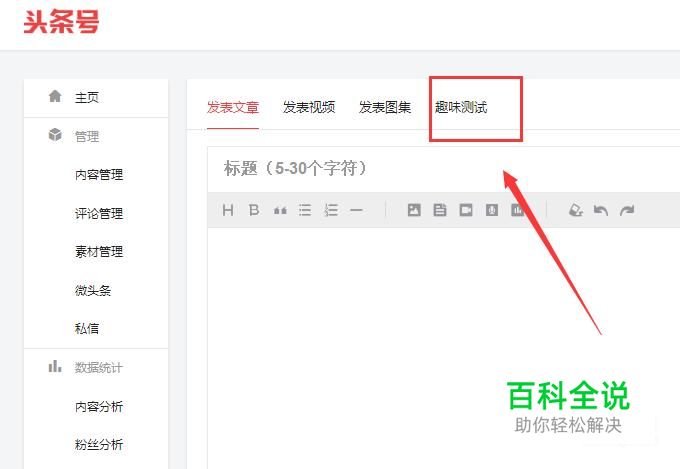Open 内容管理 in the sidebar

click(x=99, y=174)
